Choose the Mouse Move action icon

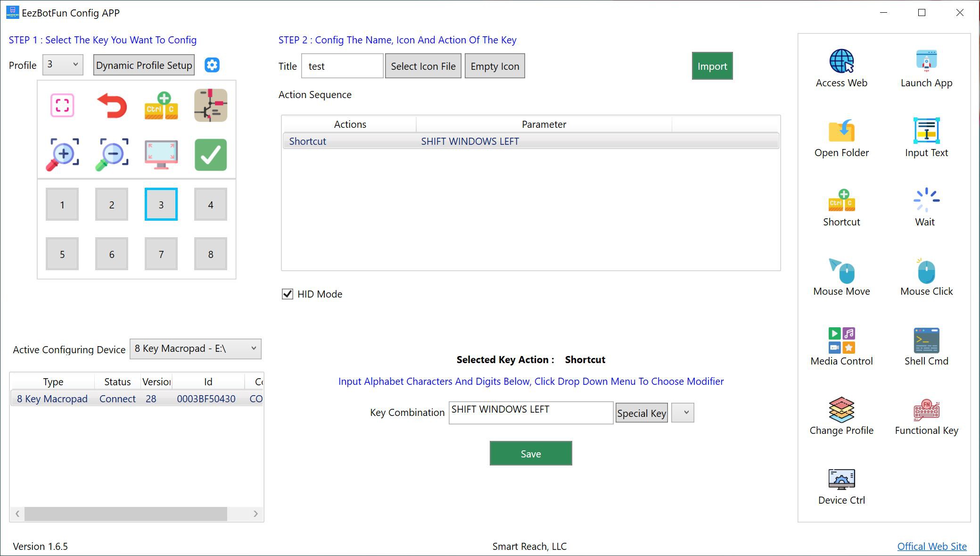pyautogui.click(x=841, y=271)
